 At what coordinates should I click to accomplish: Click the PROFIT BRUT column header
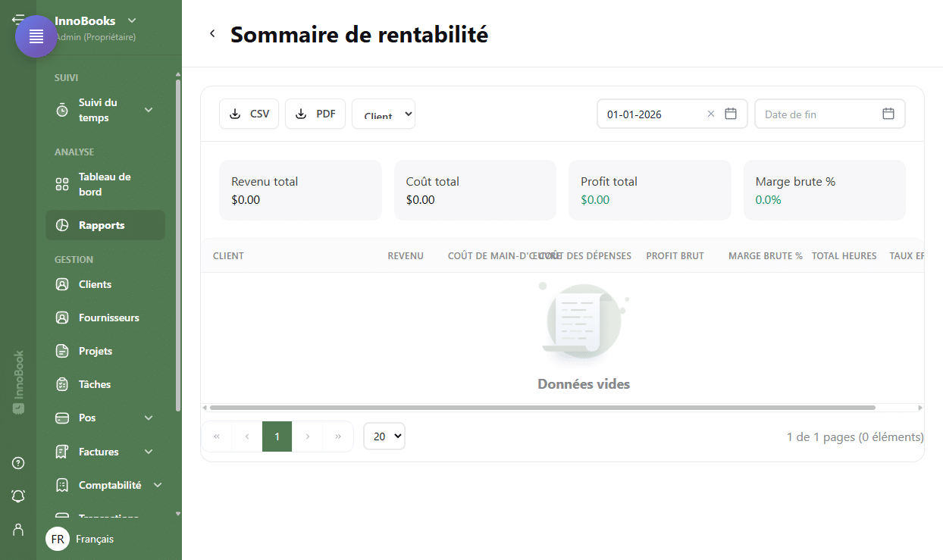675,255
